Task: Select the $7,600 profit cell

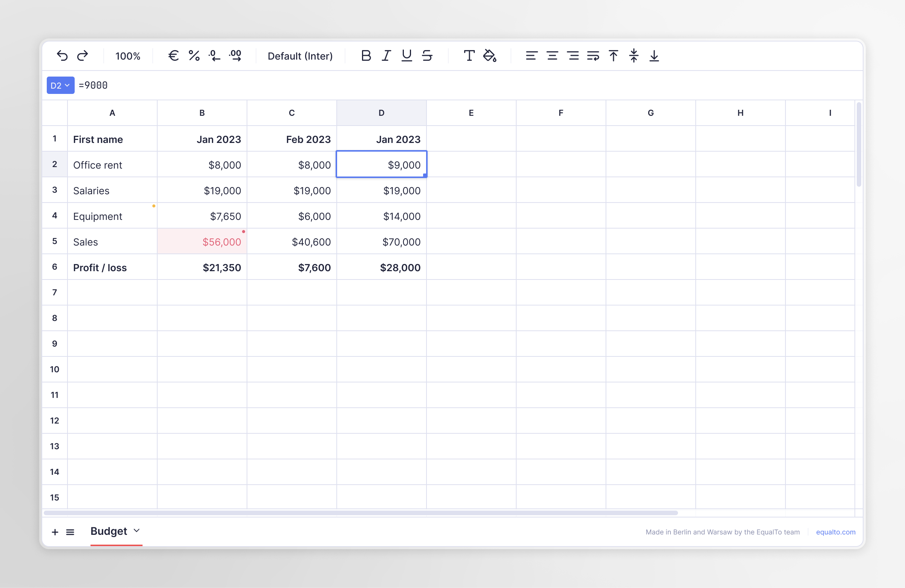Action: pos(291,267)
